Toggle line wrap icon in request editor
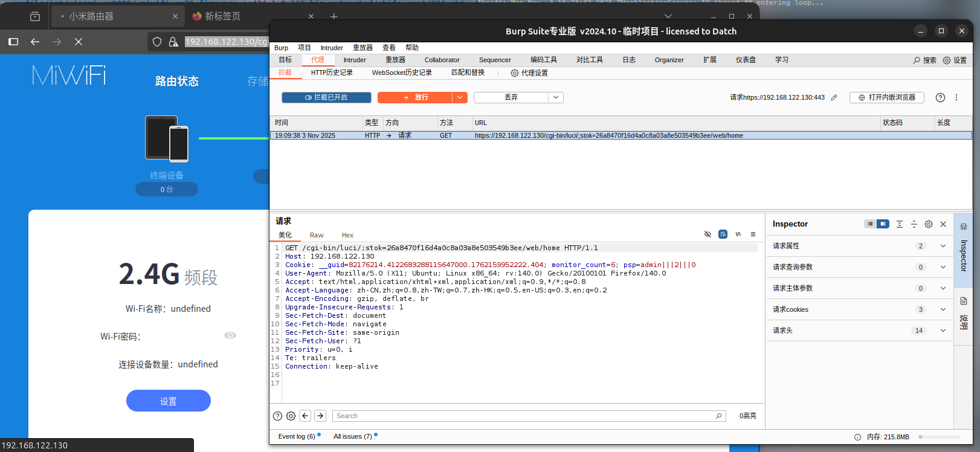This screenshot has width=980, height=452. (x=723, y=234)
